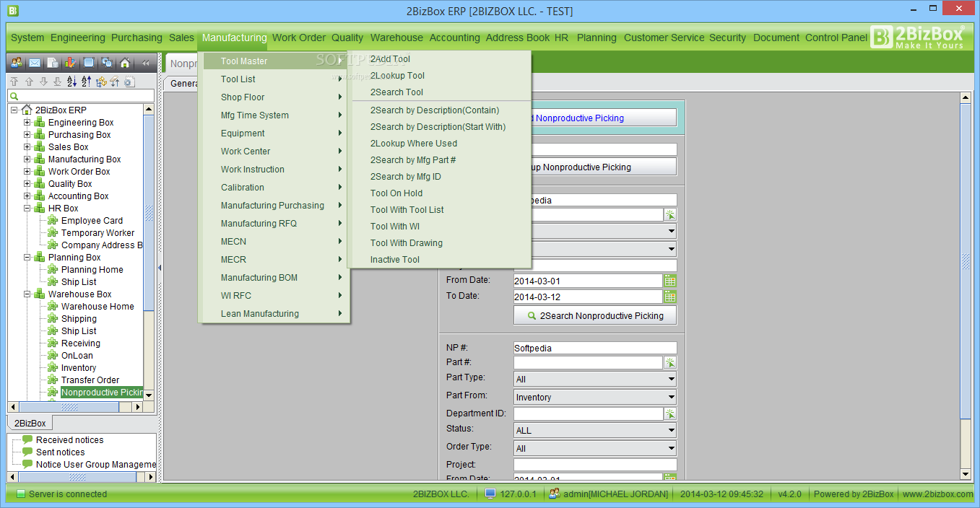Viewport: 980px width, 508px height.
Task: Click the green magnifier in tree search box
Action: [14, 96]
